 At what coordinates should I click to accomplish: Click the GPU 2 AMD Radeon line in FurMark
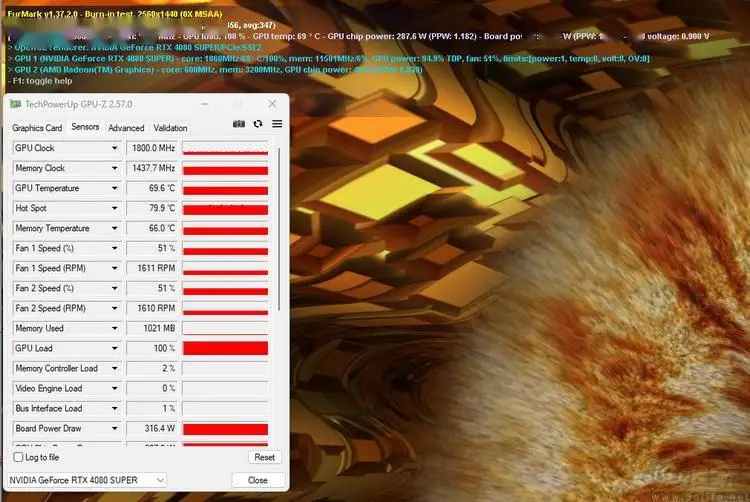pos(215,70)
